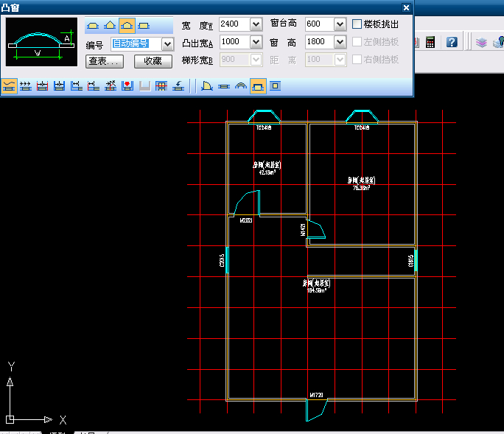Click the bay window preview thumbnail
This screenshot has width=504, height=434.
(41, 42)
